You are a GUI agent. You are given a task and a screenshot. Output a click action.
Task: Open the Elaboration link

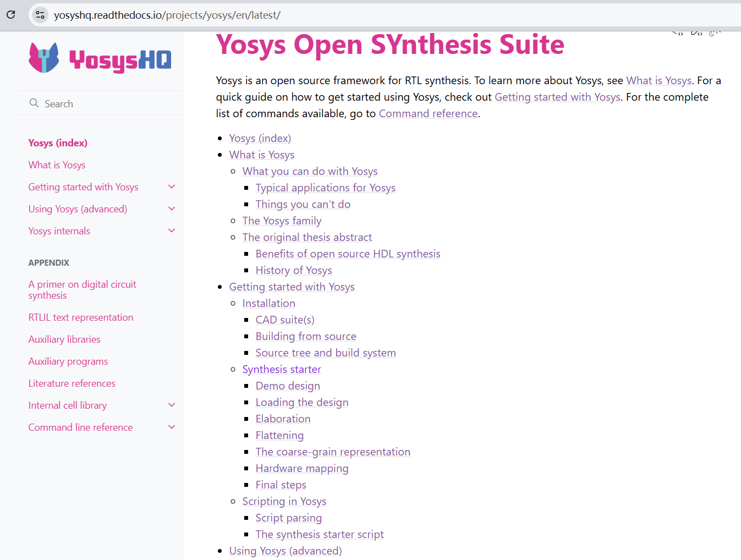[283, 419]
